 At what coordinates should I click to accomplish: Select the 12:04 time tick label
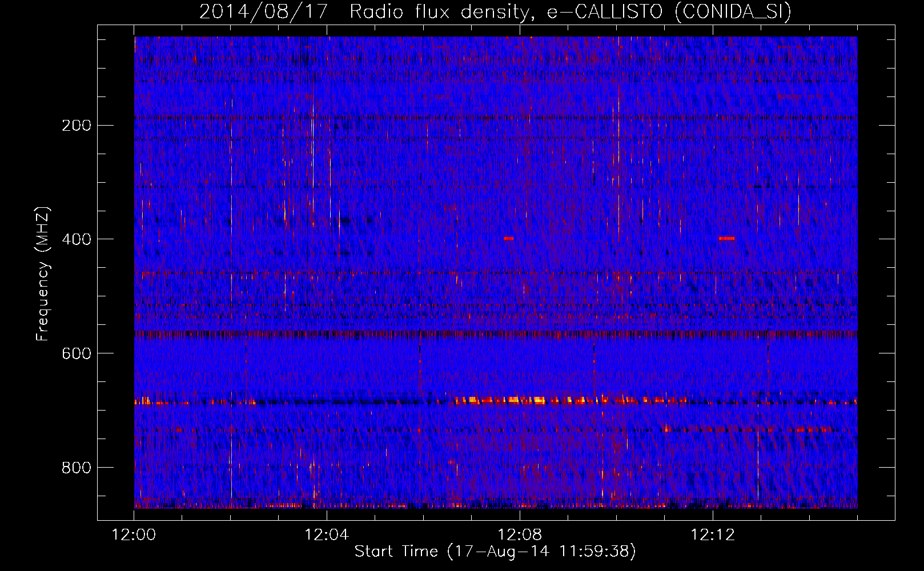click(x=327, y=534)
